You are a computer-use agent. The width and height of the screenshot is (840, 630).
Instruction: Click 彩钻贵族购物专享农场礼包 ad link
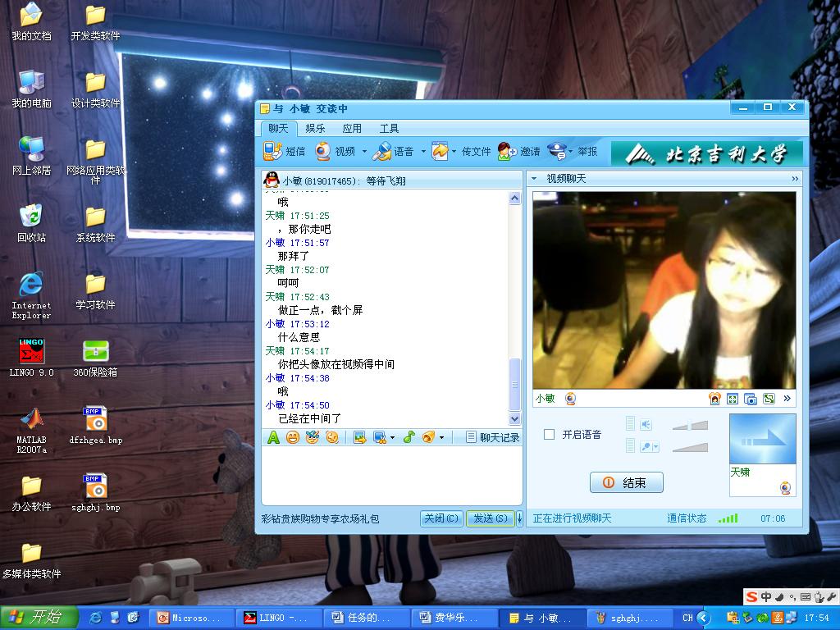pyautogui.click(x=321, y=518)
